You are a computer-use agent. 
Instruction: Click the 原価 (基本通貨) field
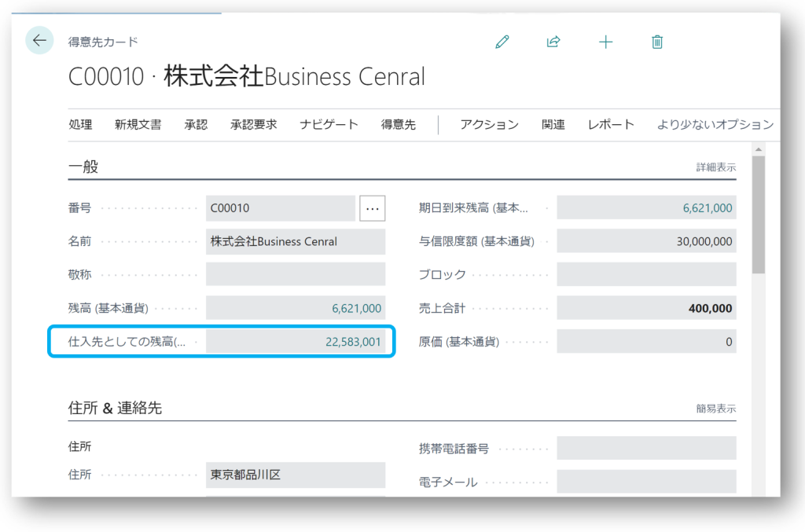tap(646, 342)
